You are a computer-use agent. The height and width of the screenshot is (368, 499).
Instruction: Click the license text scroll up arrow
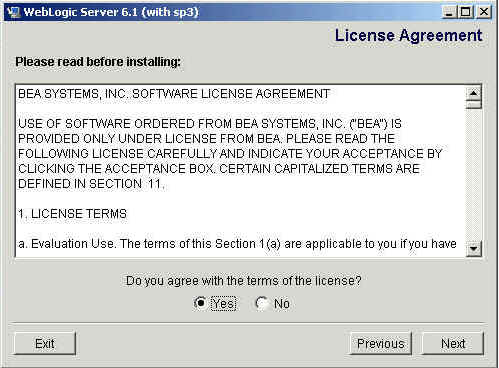click(474, 93)
